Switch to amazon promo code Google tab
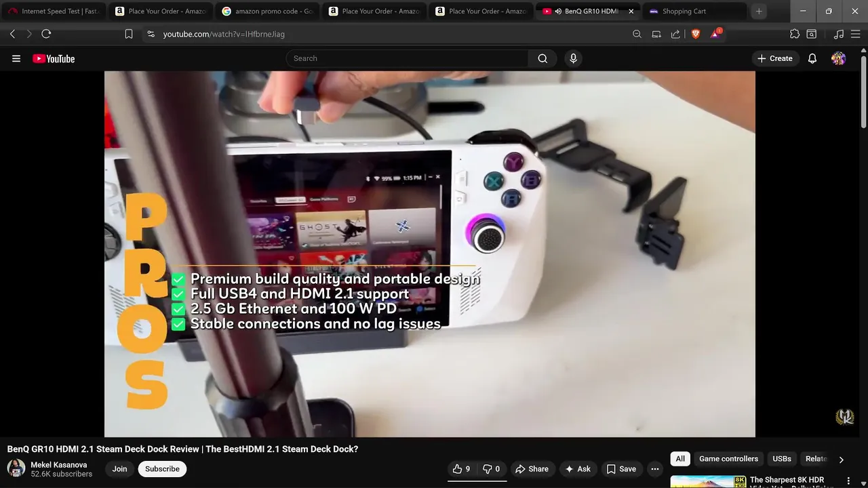The width and height of the screenshot is (868, 488). tap(268, 12)
